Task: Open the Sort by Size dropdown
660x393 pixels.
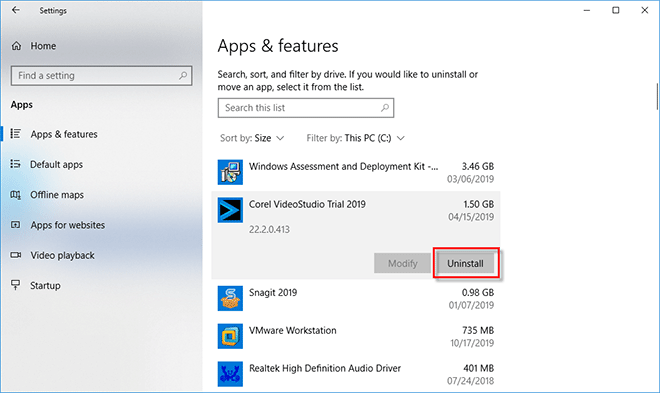Action: [252, 138]
